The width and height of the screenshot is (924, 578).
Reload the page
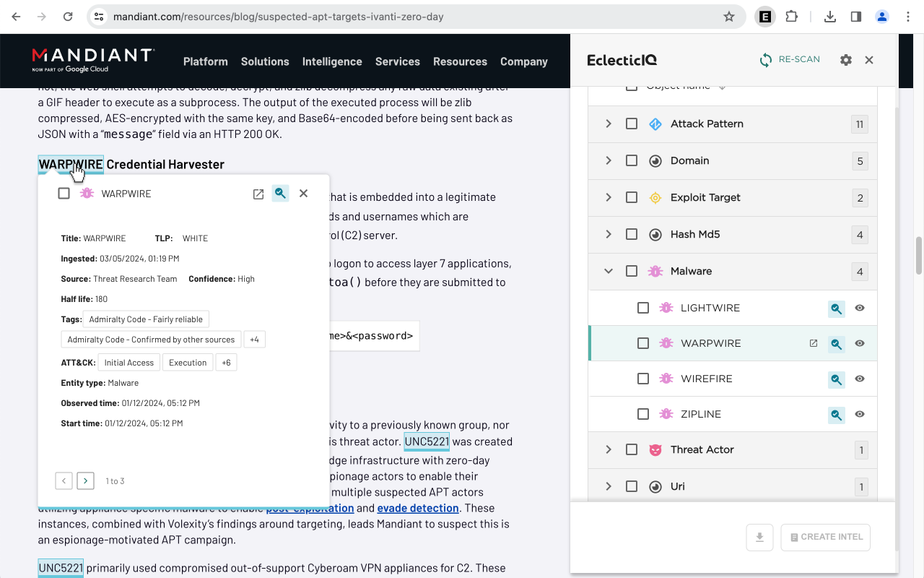point(68,17)
